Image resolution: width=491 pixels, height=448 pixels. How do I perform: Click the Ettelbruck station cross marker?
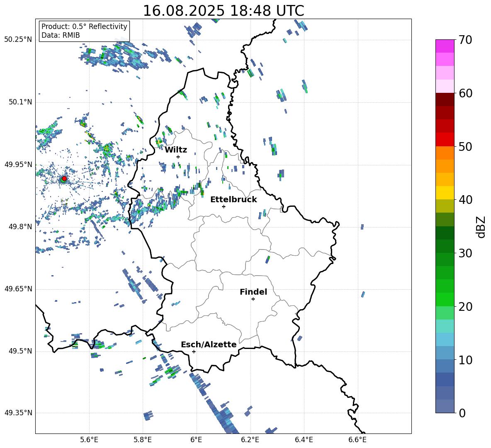224,206
